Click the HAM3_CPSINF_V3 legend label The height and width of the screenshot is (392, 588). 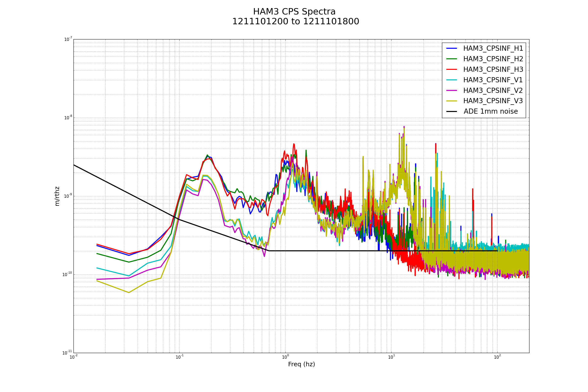click(x=492, y=101)
